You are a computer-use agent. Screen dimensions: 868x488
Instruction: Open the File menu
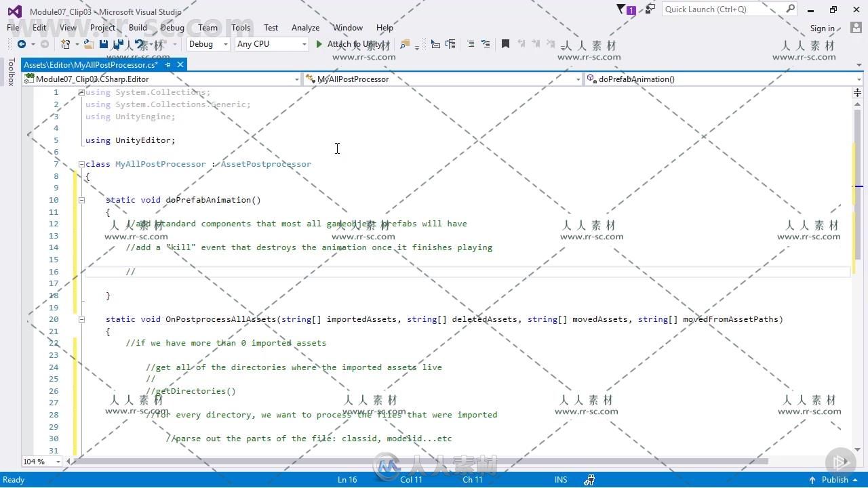pos(13,28)
